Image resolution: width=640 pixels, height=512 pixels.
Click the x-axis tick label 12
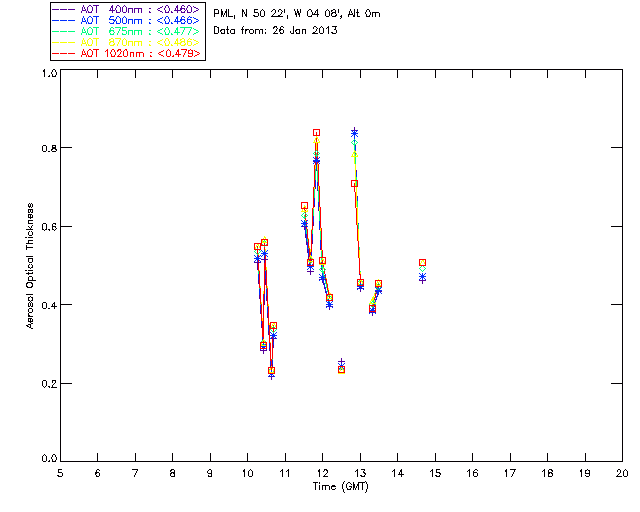[322, 473]
